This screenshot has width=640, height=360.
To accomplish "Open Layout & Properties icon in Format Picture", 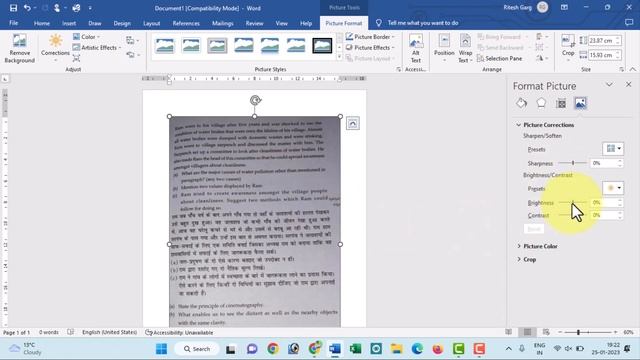I will 561,103.
